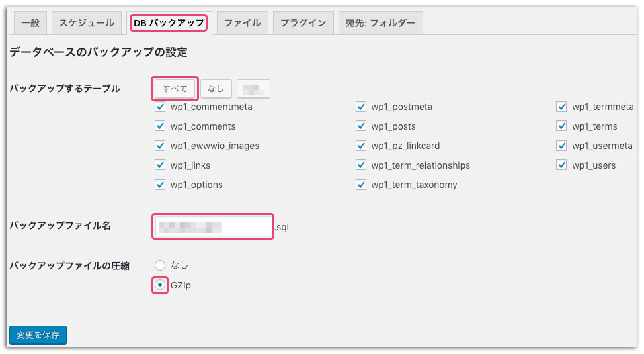Click the 変更を保存 button
Screen dimensions: 644x354
coord(38,335)
